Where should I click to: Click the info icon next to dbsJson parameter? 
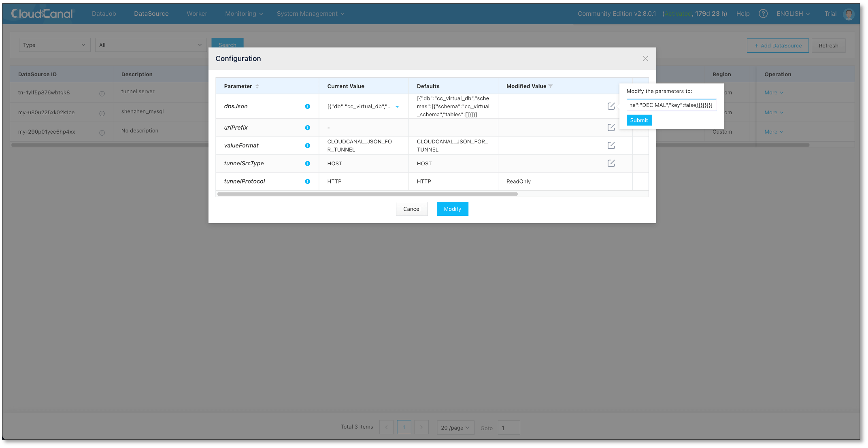click(308, 107)
